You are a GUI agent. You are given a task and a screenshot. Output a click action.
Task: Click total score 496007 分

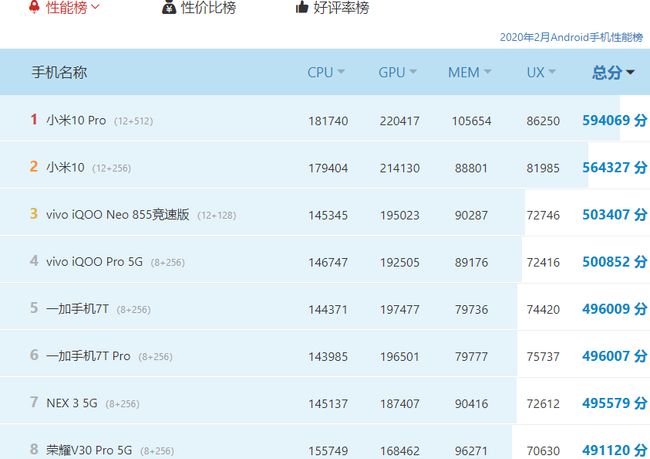(614, 356)
